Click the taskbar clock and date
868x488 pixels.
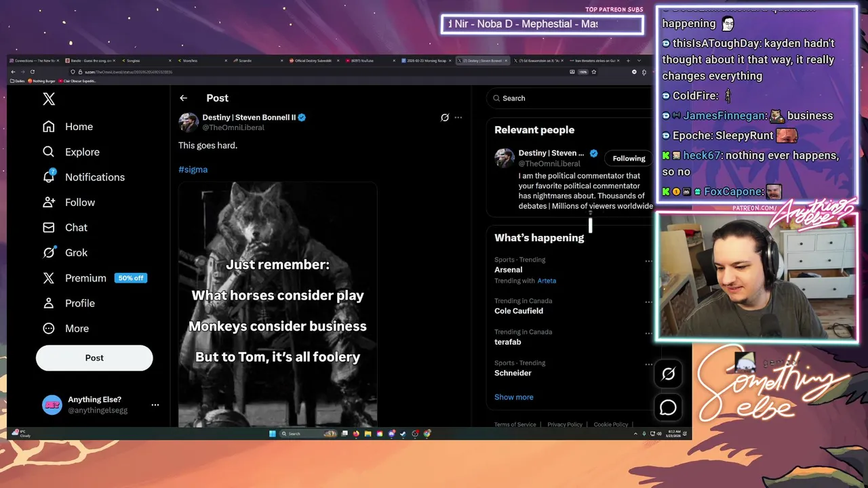click(x=674, y=434)
